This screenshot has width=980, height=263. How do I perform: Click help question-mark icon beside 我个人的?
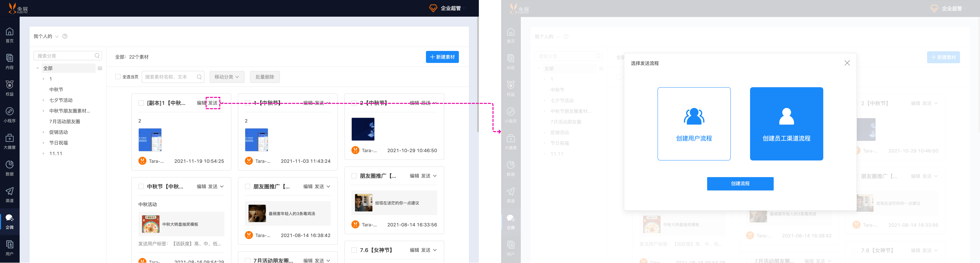pyautogui.click(x=65, y=36)
